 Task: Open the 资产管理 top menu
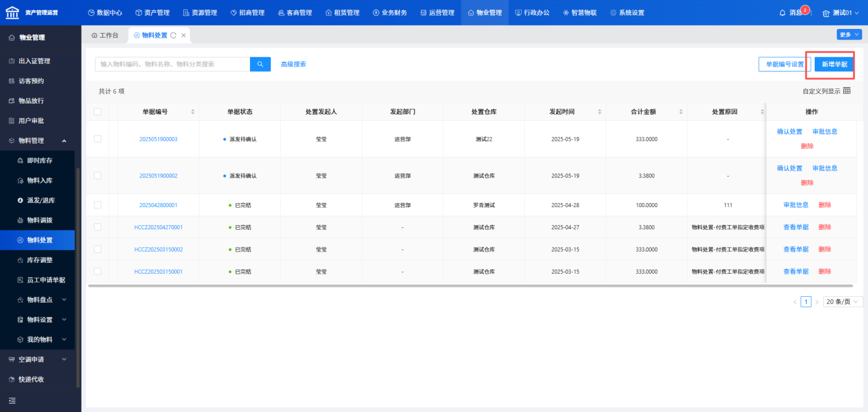point(152,13)
